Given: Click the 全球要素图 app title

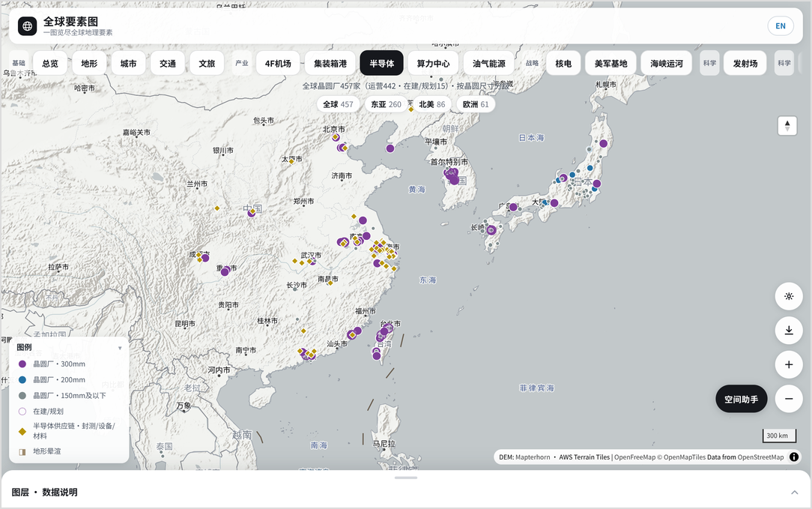Looking at the screenshot, I should [70, 21].
